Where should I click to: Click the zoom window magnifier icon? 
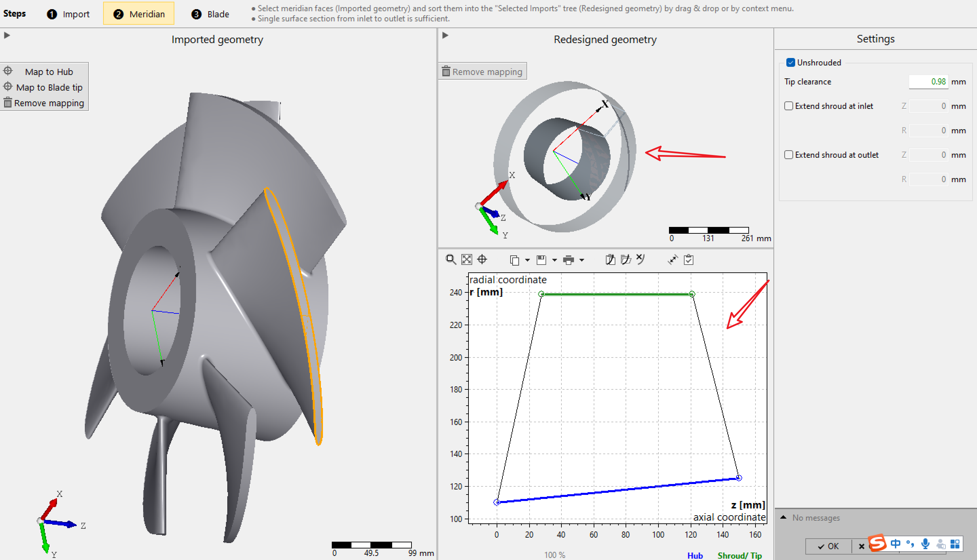pos(451,259)
